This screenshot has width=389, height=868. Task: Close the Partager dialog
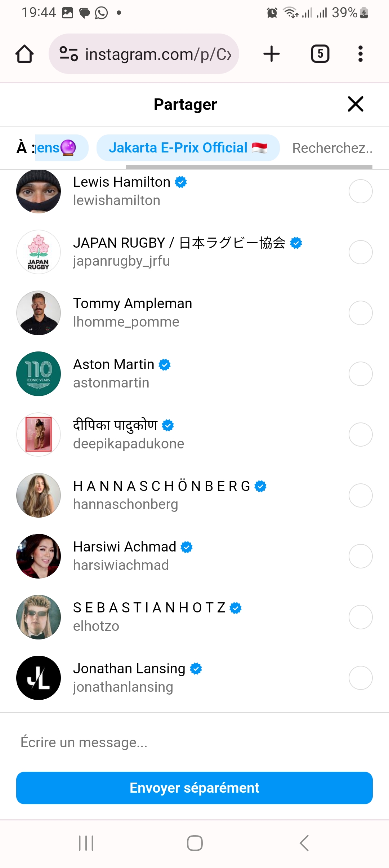pos(356,104)
